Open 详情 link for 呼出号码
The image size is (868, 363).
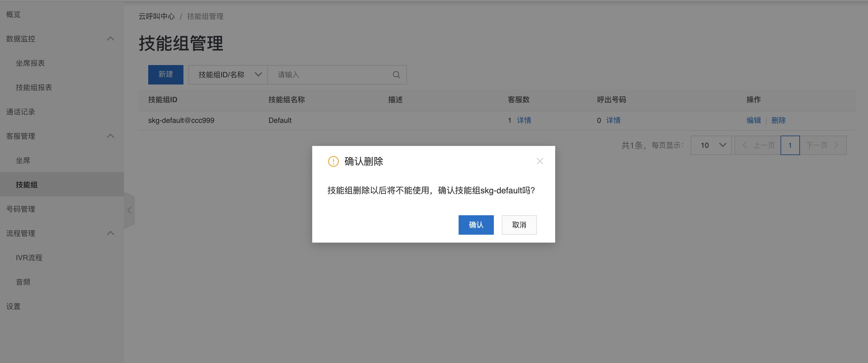click(613, 120)
